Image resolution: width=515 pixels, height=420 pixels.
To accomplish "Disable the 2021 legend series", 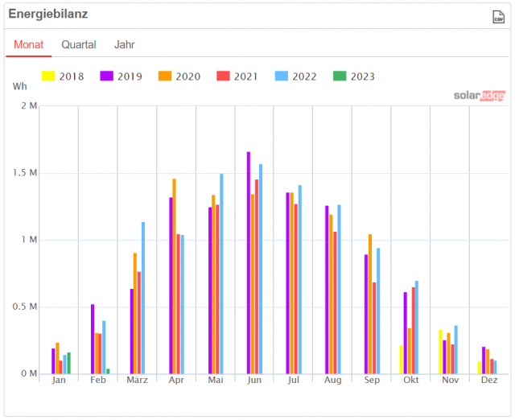I will 237,76.
